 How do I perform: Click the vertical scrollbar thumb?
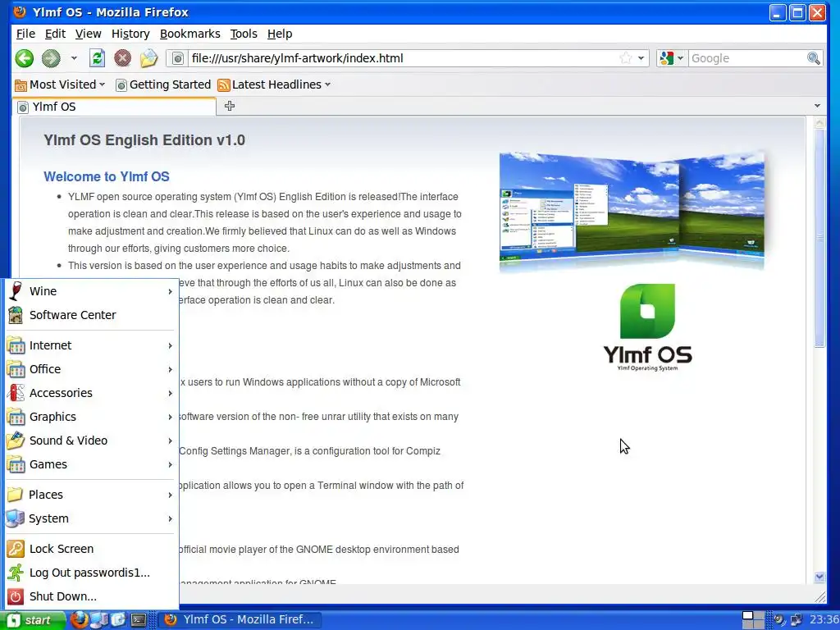point(819,239)
